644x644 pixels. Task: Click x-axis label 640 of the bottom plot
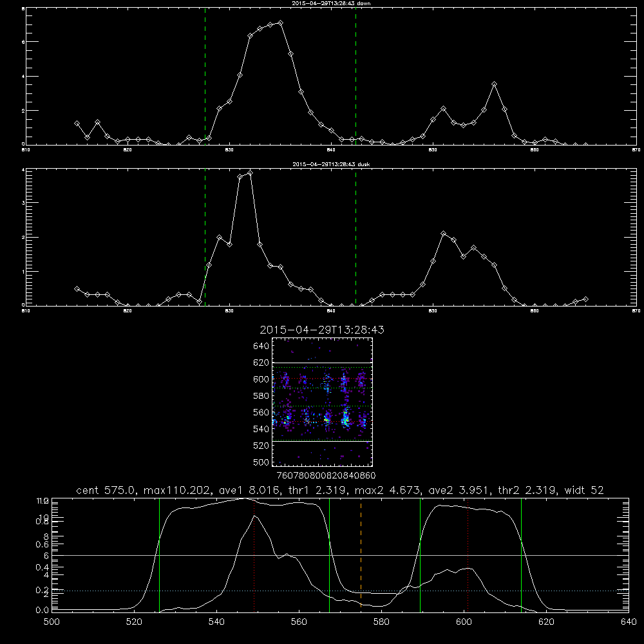(629, 622)
